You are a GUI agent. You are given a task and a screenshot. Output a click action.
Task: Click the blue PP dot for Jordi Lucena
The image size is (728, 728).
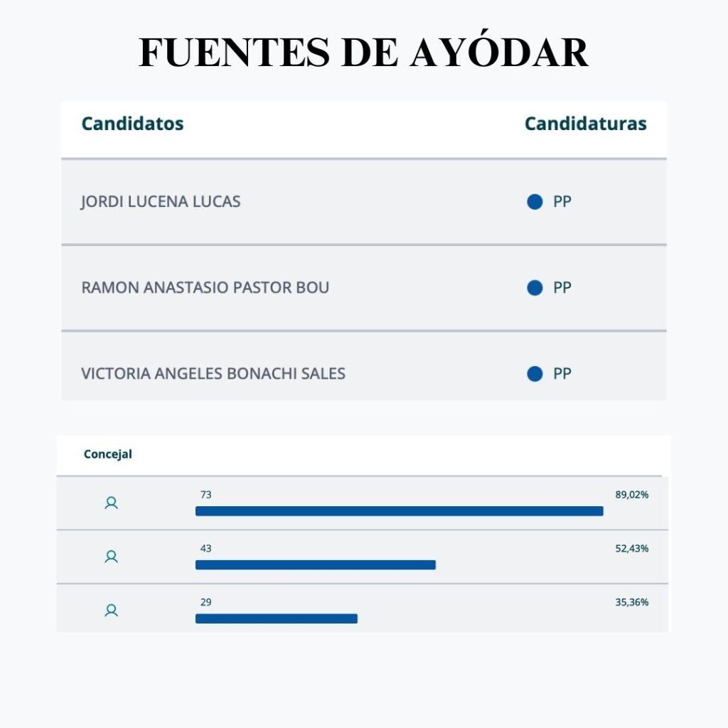click(x=535, y=202)
